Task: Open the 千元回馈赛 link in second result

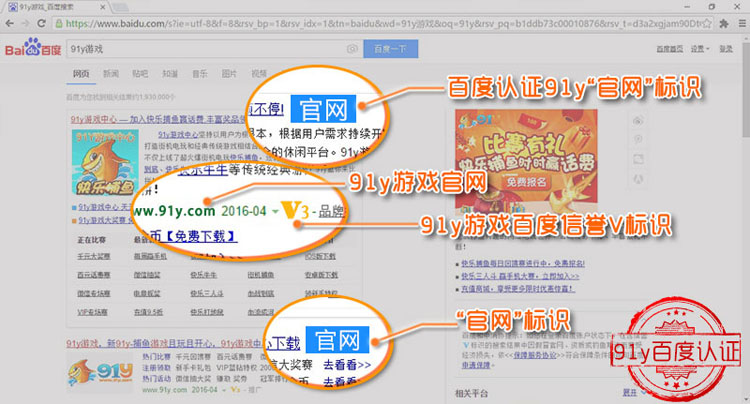Action: click(x=193, y=357)
